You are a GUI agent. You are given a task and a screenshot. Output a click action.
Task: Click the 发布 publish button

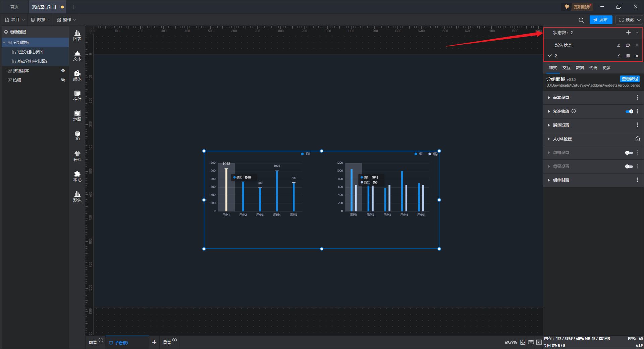[x=601, y=20]
